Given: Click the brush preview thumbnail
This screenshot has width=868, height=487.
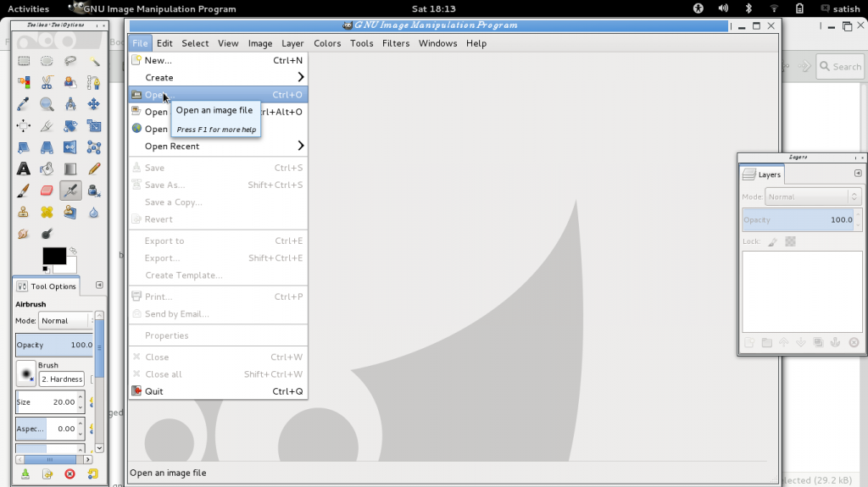Looking at the screenshot, I should (25, 374).
